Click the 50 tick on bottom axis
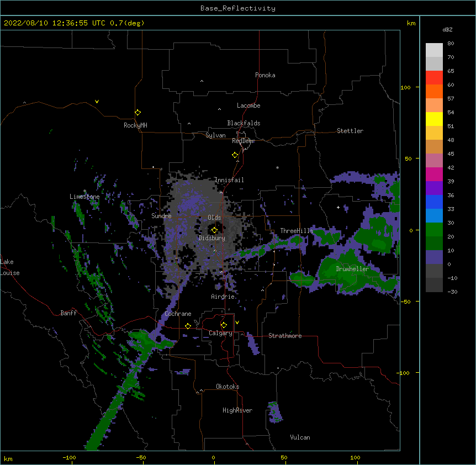 284,457
